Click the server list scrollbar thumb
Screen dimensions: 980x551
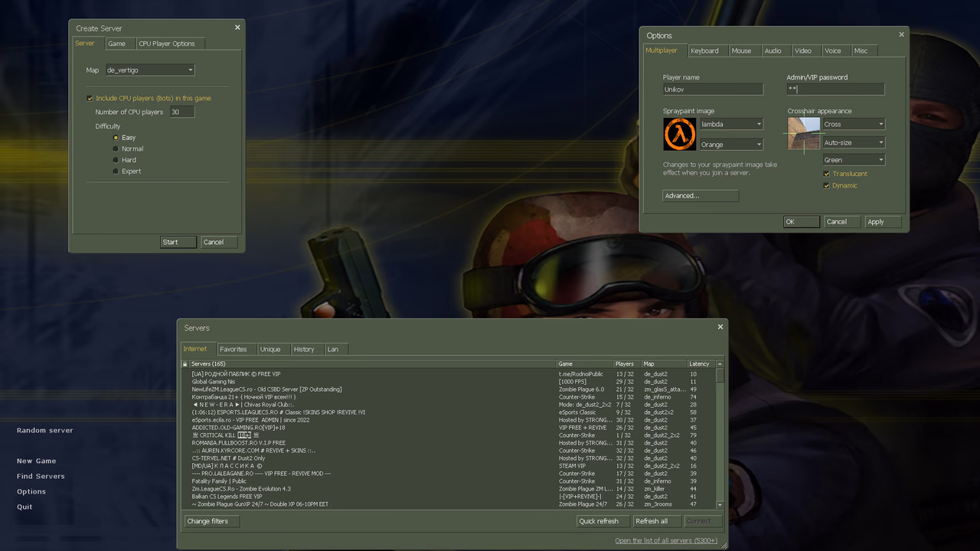pos(720,376)
